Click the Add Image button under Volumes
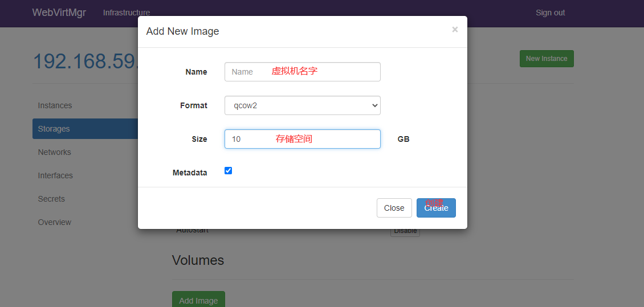The image size is (644, 307). click(198, 300)
